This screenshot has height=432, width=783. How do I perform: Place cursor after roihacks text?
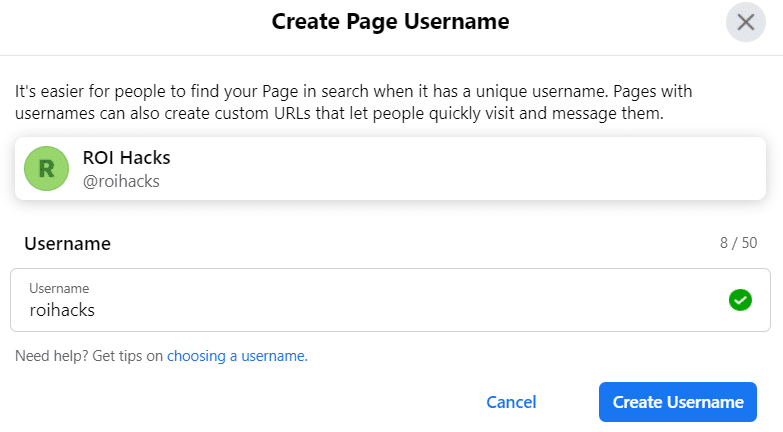tap(95, 310)
